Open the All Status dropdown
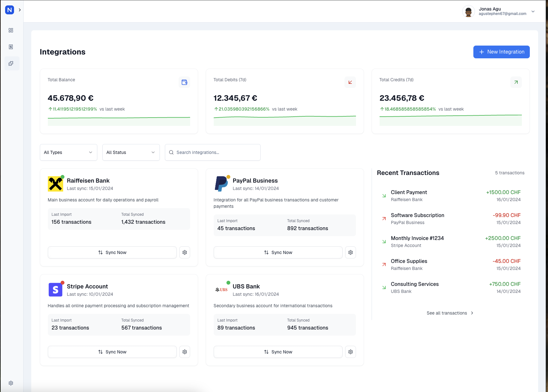Image resolution: width=548 pixels, height=392 pixels. 131,152
